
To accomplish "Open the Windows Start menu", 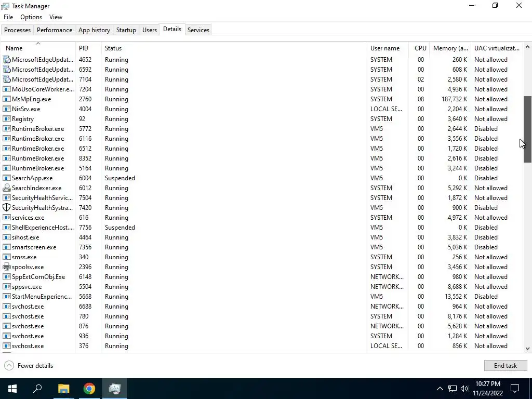I will tap(12, 389).
